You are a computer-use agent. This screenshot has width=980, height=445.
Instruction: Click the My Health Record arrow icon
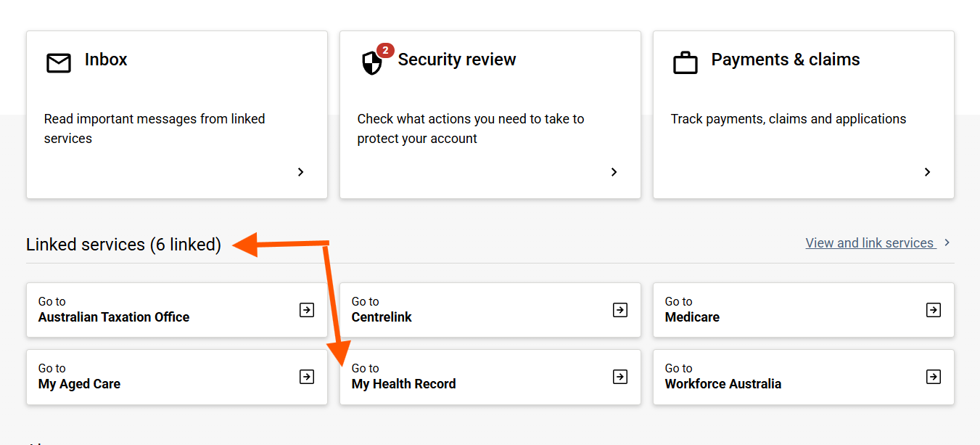(620, 377)
